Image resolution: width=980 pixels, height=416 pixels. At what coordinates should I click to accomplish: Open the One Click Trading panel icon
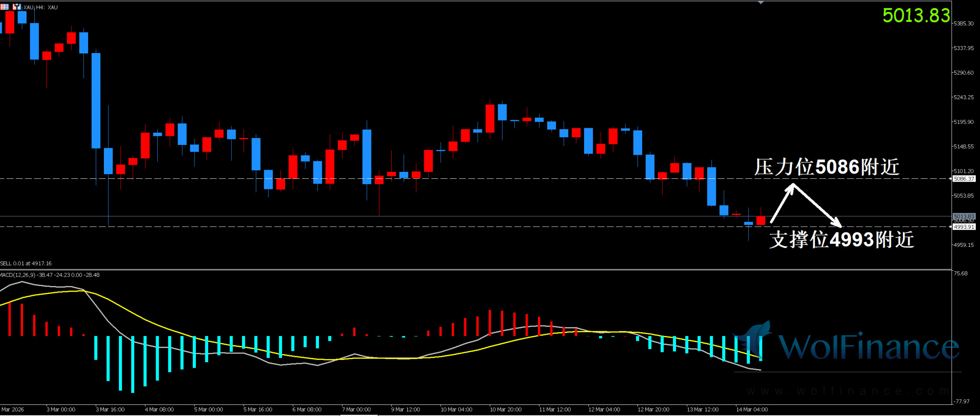[16, 7]
